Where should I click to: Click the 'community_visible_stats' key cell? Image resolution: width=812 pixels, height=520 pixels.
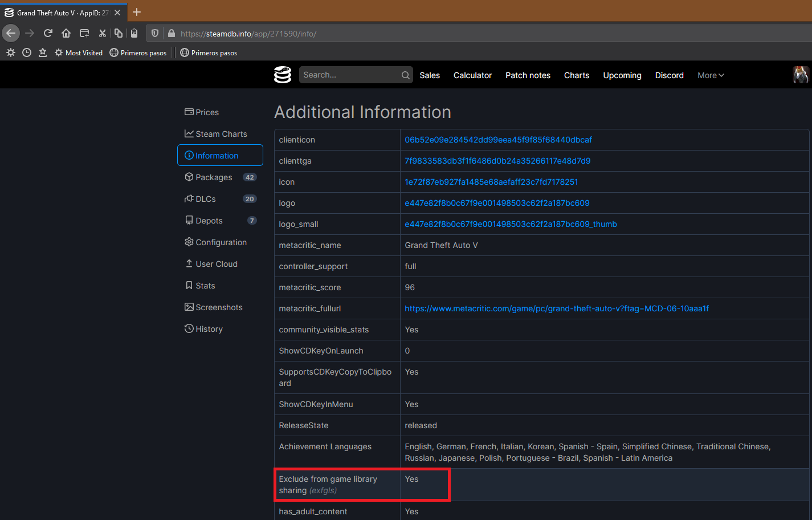point(337,330)
